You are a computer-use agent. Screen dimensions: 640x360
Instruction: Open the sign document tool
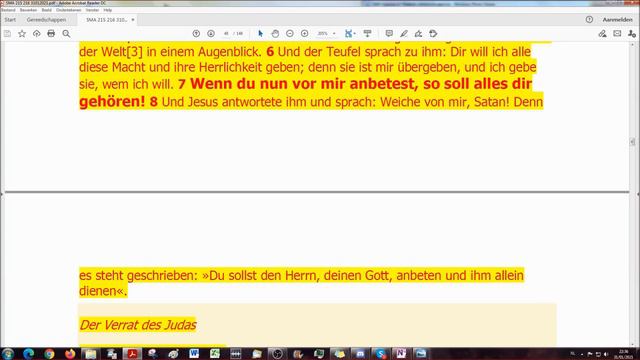[x=418, y=34]
